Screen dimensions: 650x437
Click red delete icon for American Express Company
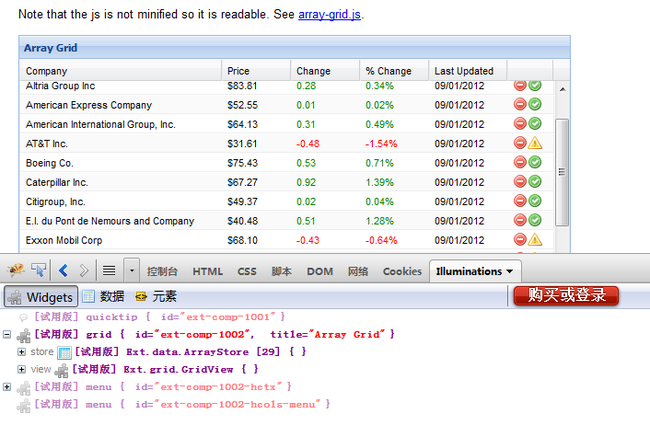click(520, 104)
